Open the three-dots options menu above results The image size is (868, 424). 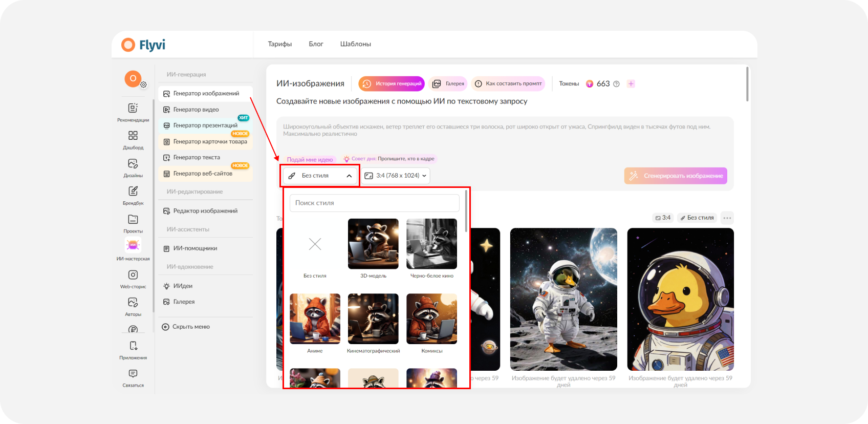(x=727, y=218)
